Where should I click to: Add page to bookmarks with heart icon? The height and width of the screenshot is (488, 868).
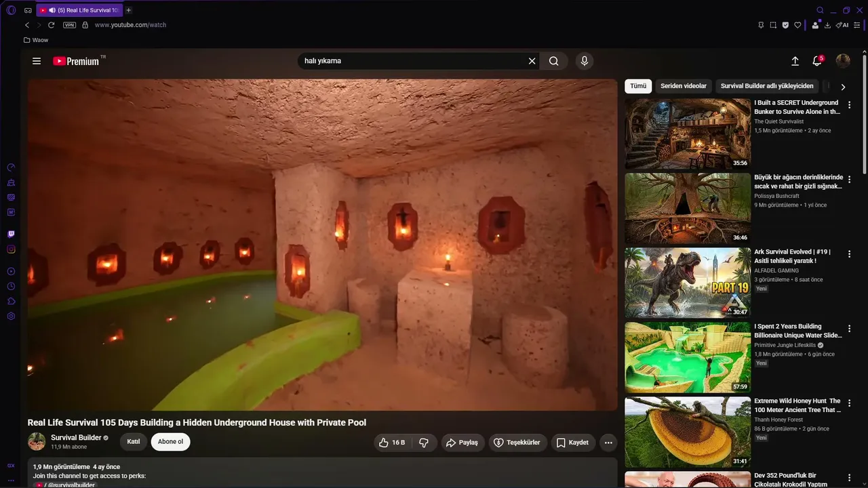click(797, 25)
